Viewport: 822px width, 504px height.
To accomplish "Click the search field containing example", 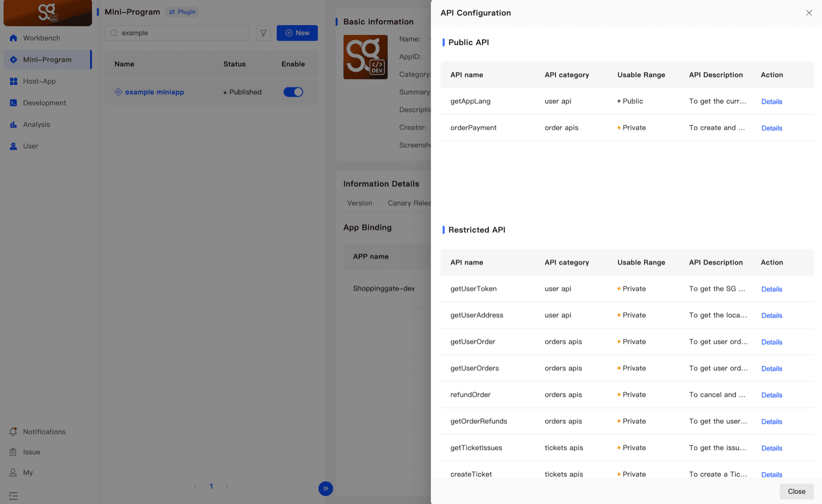I will point(177,33).
